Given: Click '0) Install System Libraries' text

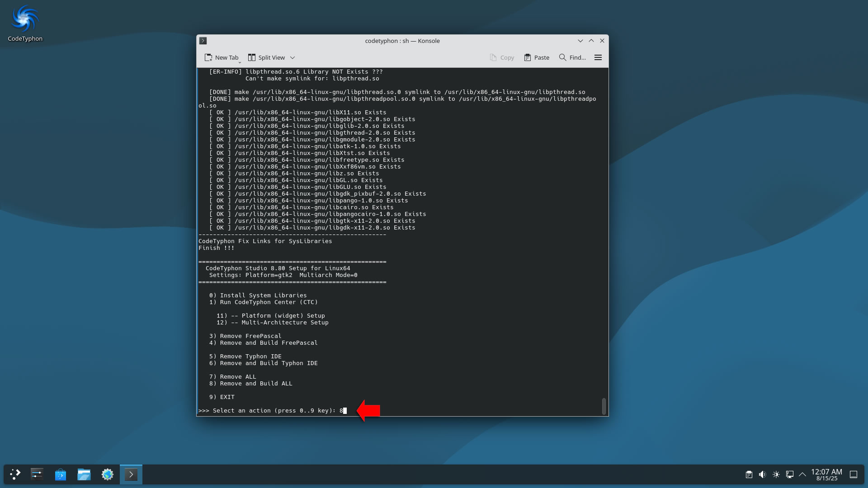Looking at the screenshot, I should (x=258, y=296).
